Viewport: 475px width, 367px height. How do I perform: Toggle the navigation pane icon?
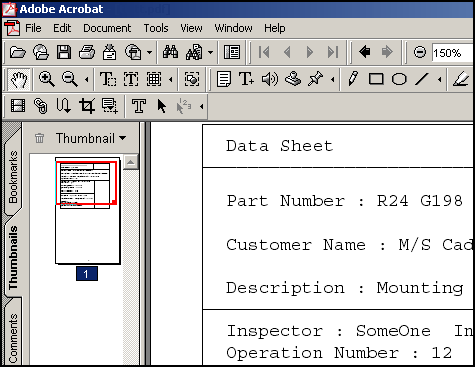tap(232, 52)
